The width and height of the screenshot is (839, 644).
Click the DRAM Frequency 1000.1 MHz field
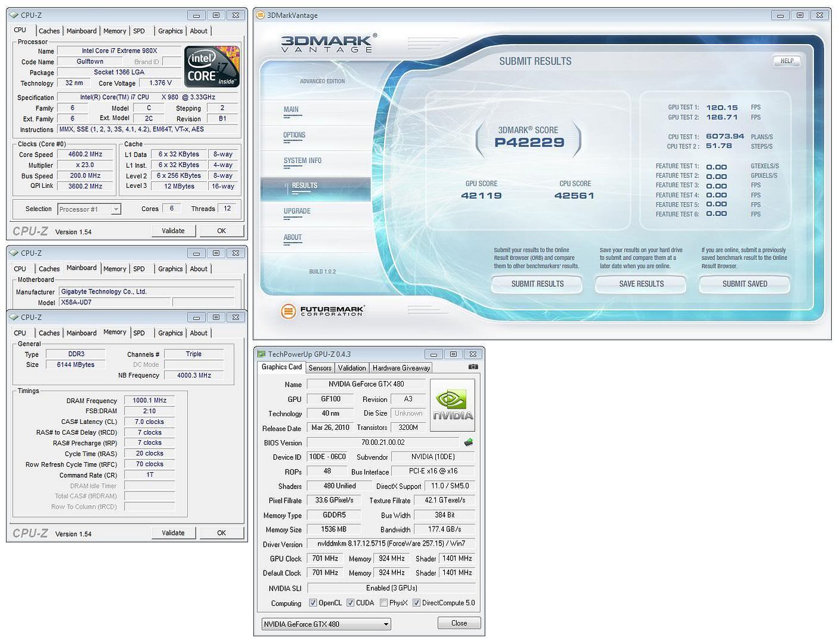pos(149,401)
